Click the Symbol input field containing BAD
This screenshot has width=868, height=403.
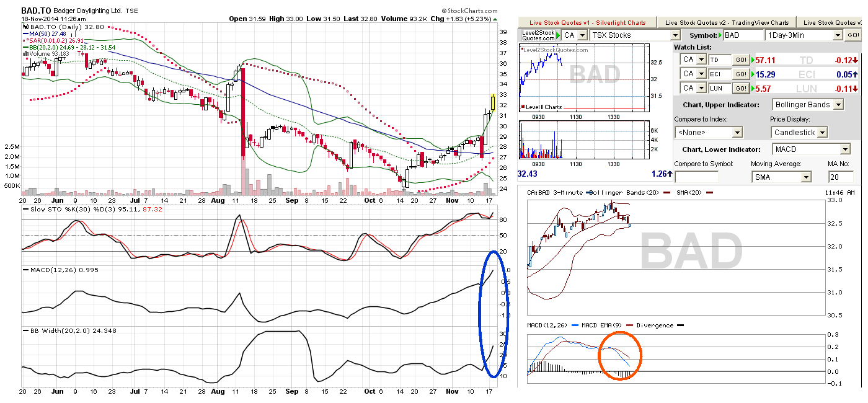coord(743,35)
